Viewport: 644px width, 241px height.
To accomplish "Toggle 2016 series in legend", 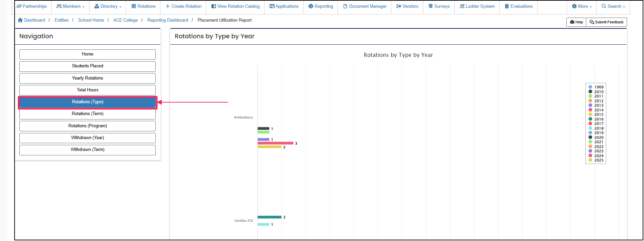I will point(596,119).
